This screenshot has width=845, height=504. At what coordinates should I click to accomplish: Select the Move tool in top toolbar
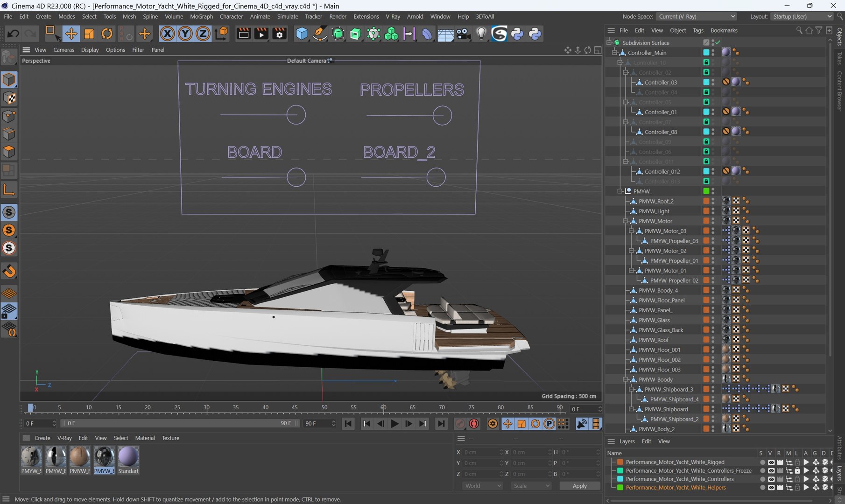click(x=71, y=34)
